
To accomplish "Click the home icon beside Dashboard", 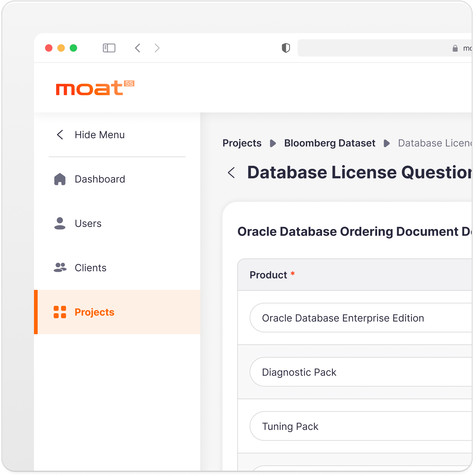I will pos(60,179).
